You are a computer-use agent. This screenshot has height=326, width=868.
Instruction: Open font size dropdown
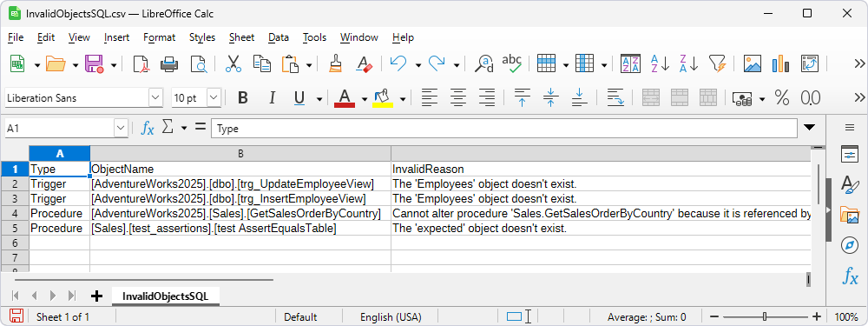[x=214, y=98]
